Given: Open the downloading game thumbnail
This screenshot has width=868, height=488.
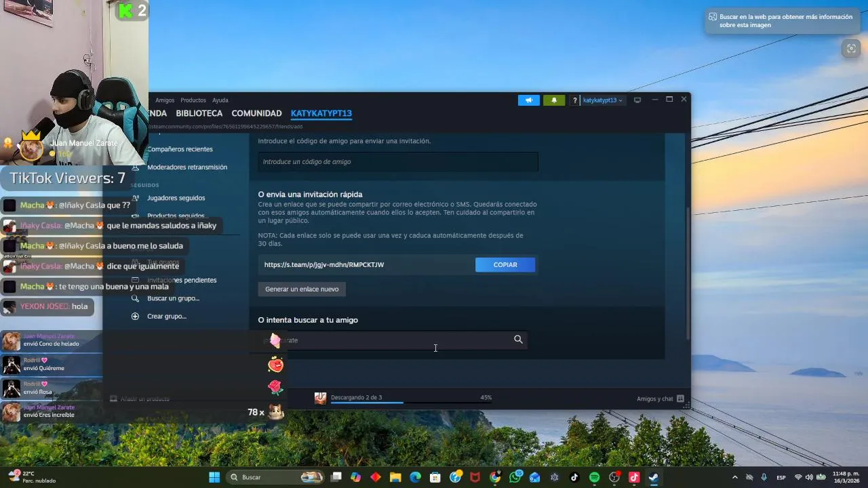Looking at the screenshot, I should point(321,399).
